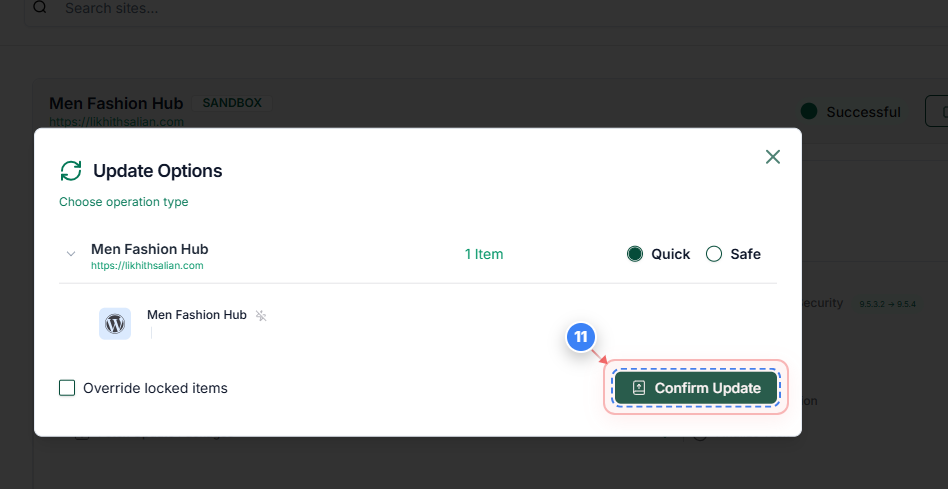The width and height of the screenshot is (948, 489).
Task: Click the SANDBOX badge in background page
Action: tap(232, 103)
